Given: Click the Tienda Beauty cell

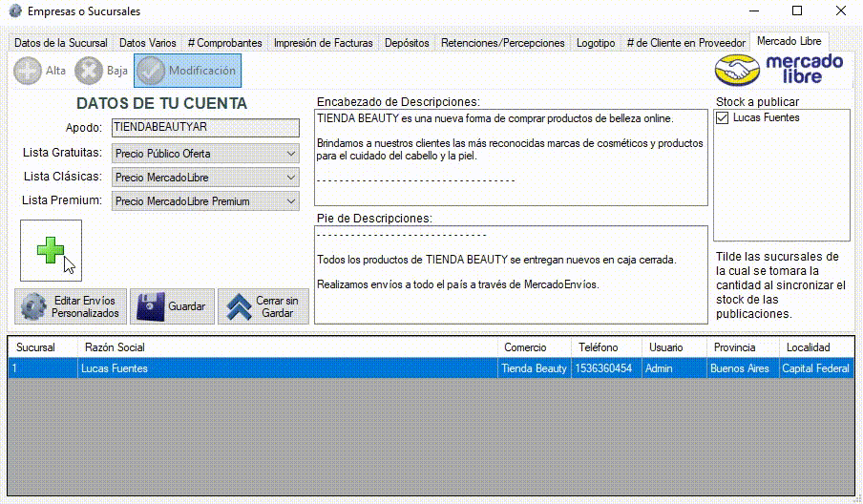Looking at the screenshot, I should click(x=534, y=368).
